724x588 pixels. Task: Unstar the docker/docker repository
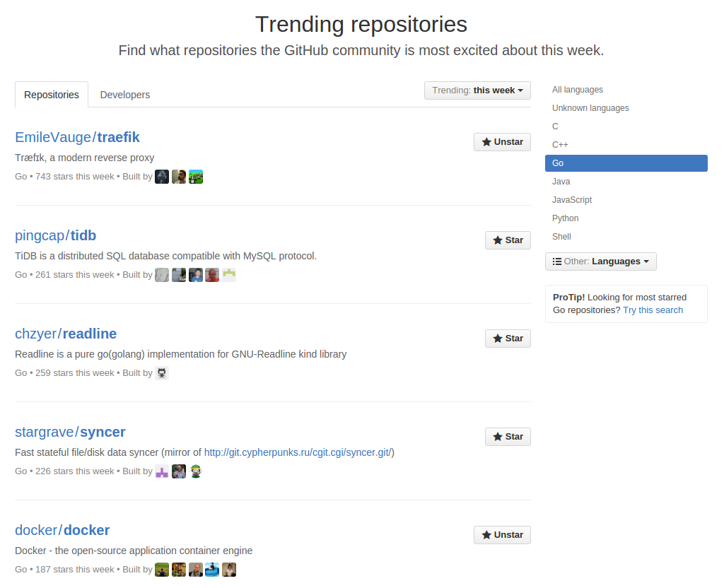[502, 534]
